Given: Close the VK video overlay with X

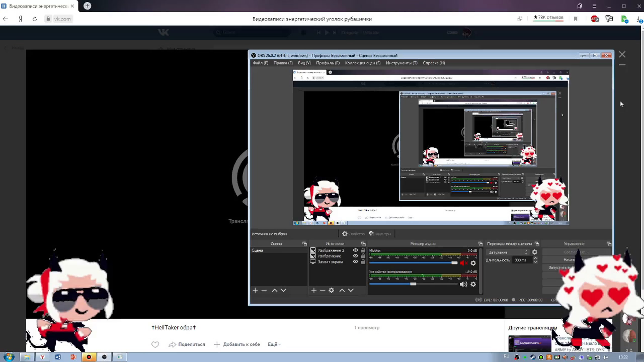Looking at the screenshot, I should coord(622,55).
